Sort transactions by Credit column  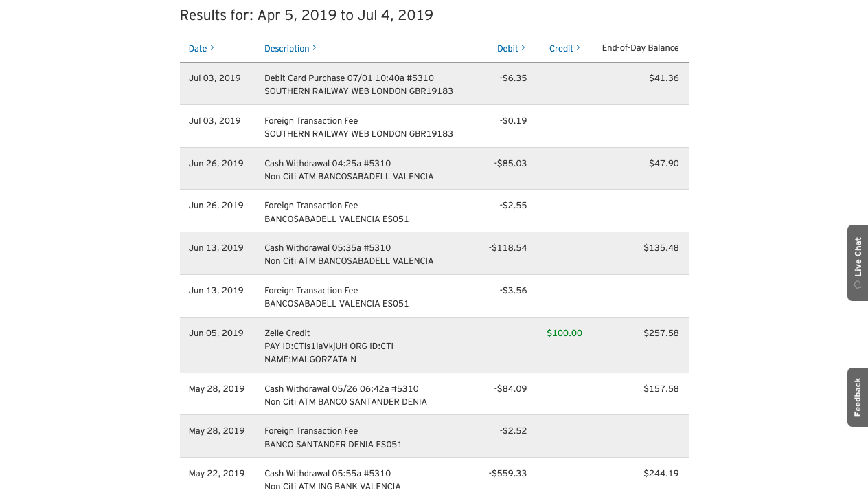(x=564, y=48)
